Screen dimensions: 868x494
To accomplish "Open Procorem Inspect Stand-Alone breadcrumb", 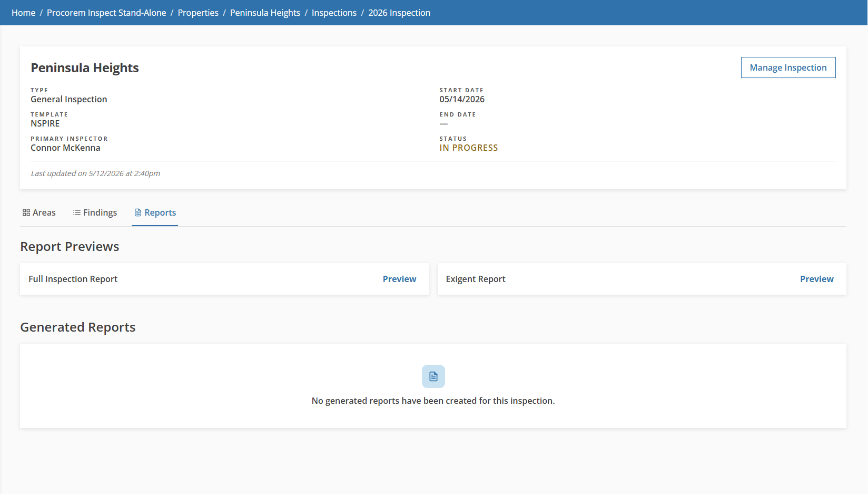I will [106, 13].
